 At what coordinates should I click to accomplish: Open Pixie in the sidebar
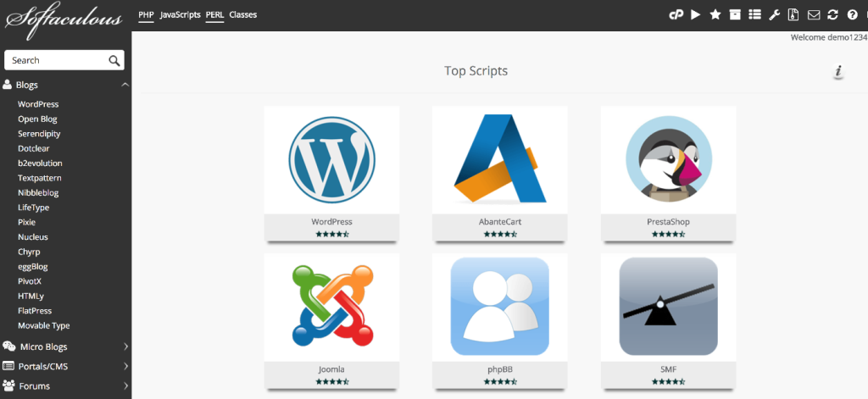[26, 222]
